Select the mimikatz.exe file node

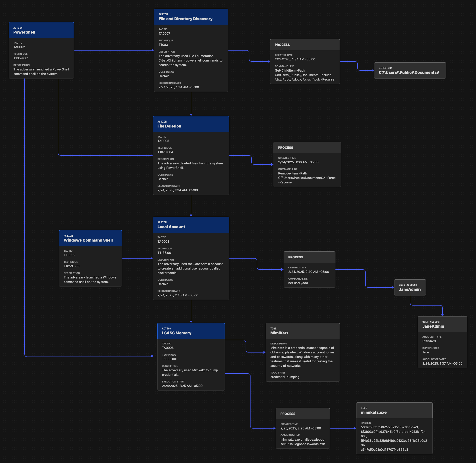[394, 428]
